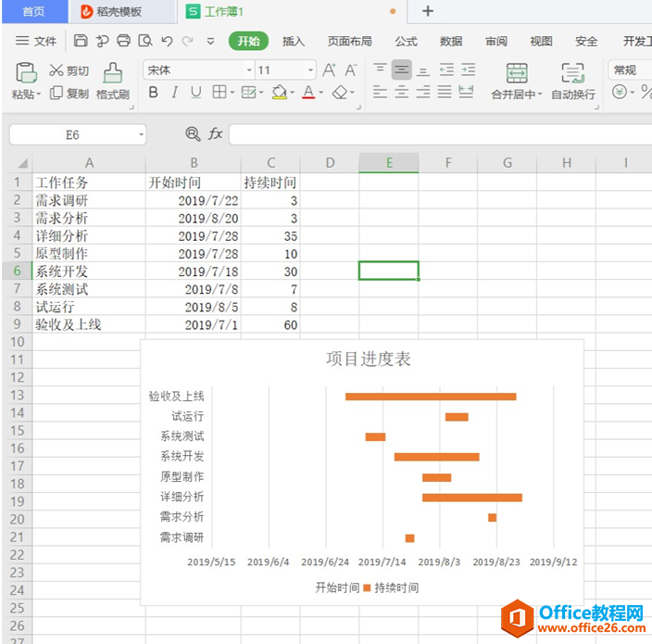
Task: Open Print Preview icon
Action: tap(145, 41)
